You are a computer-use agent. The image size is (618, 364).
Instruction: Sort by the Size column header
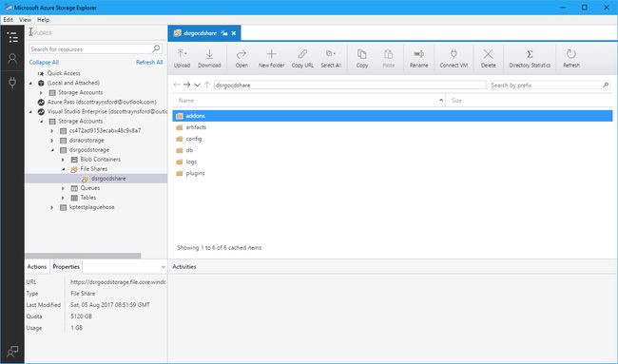tap(530, 101)
